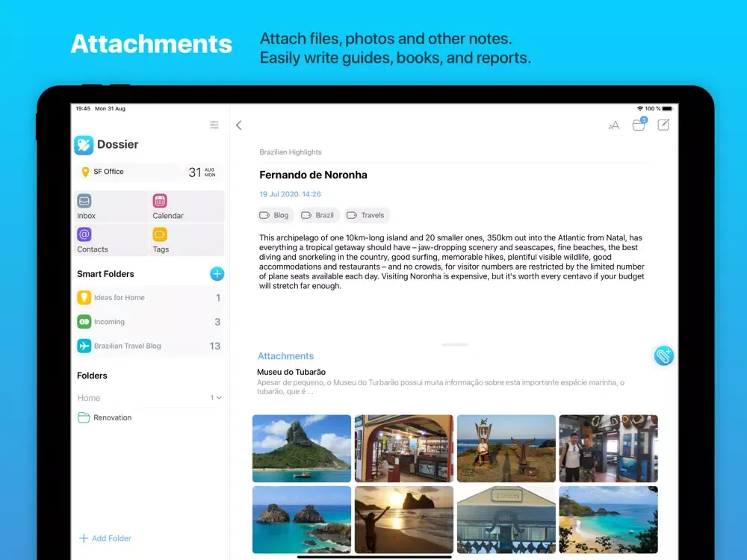Tap the back chevron in the note view
The image size is (747, 560).
[x=239, y=125]
